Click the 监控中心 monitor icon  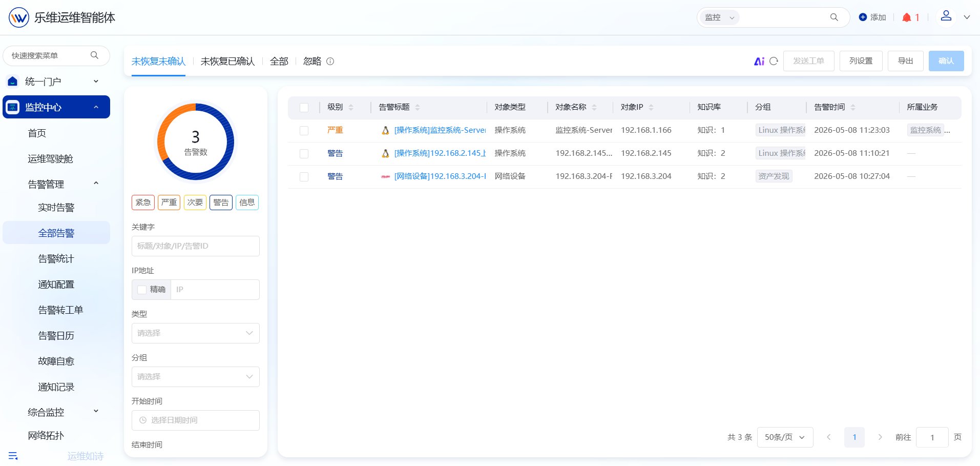(13, 107)
